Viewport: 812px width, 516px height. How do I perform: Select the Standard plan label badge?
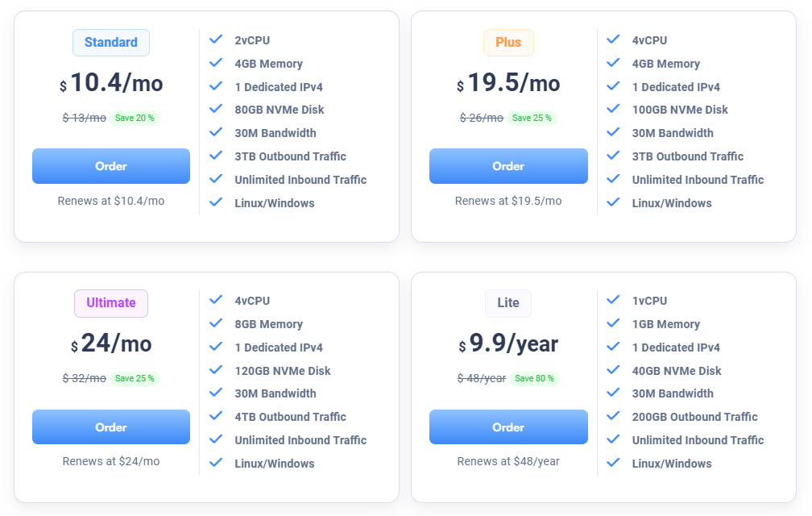[111, 43]
